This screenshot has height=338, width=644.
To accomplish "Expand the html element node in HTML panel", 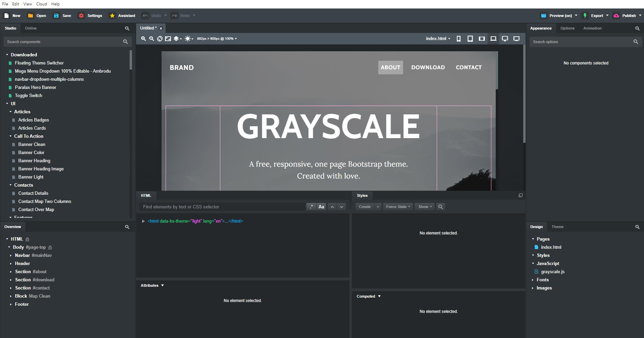I will click(x=143, y=221).
